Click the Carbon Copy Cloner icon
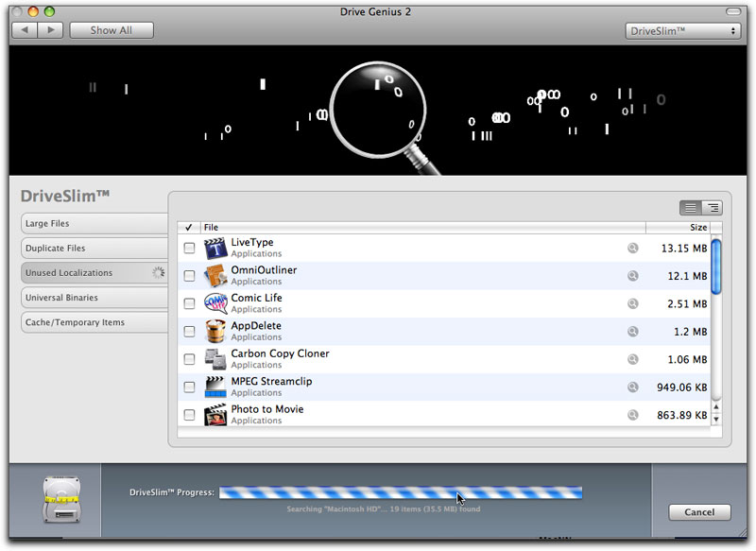This screenshot has width=756, height=551. (215, 359)
